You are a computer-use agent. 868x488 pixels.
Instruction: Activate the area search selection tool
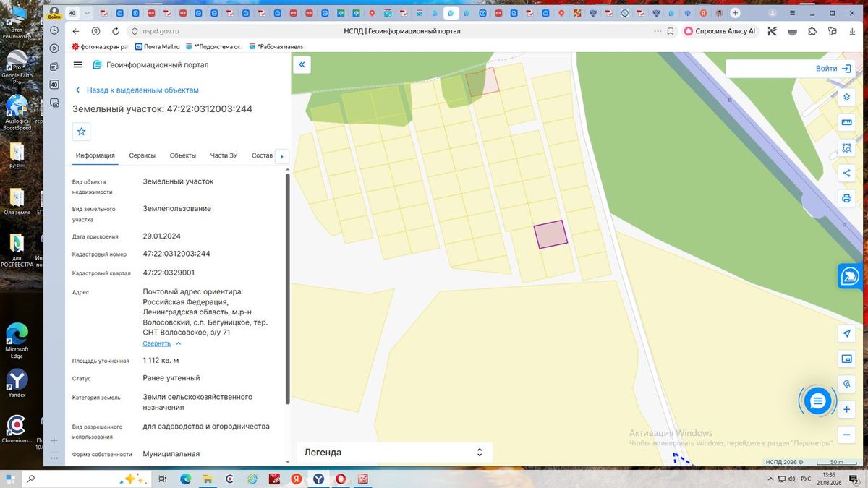(847, 148)
